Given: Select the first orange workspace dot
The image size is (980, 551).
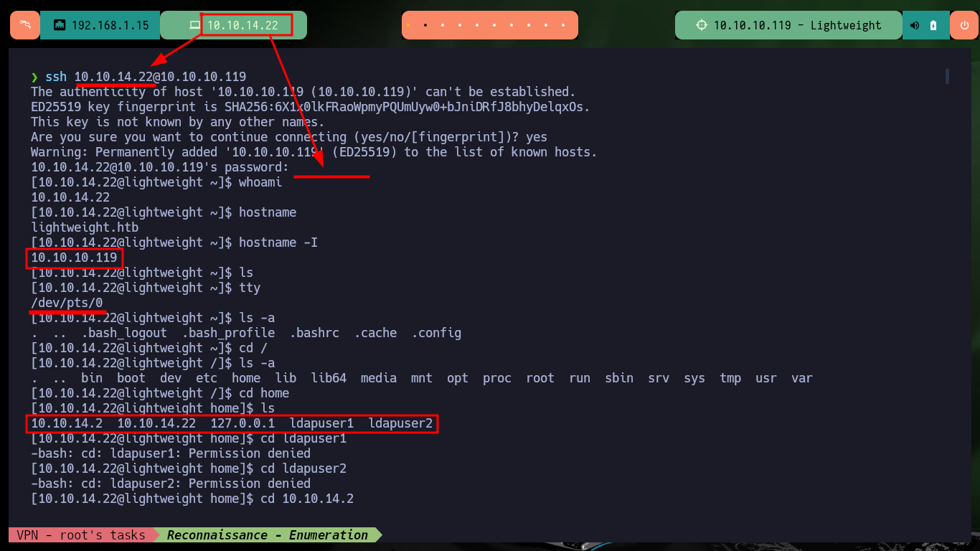Looking at the screenshot, I should pyautogui.click(x=408, y=25).
